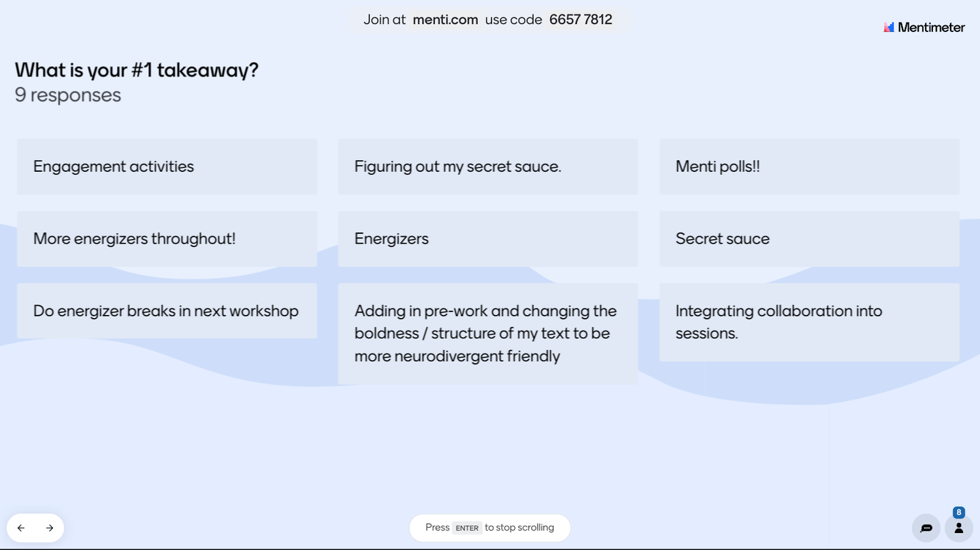Viewport: 980px width, 550px height.
Task: Select the 'Figuring out my secret sauce' card
Action: (487, 167)
